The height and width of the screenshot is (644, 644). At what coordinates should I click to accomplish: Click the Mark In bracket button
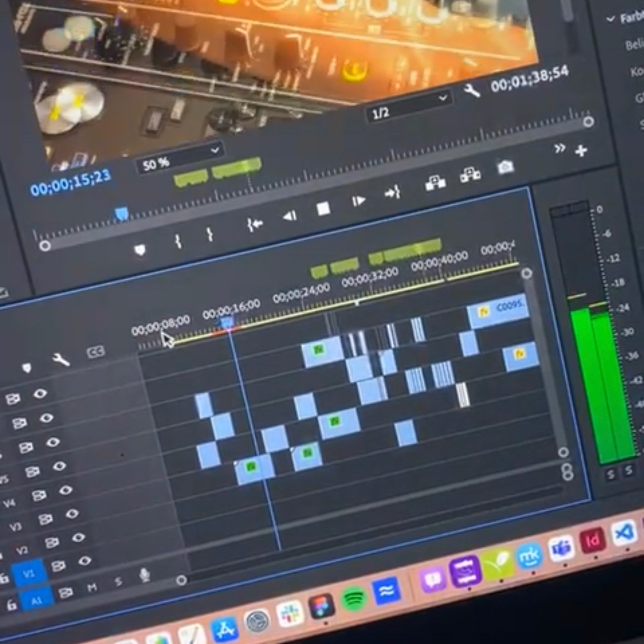pyautogui.click(x=178, y=240)
